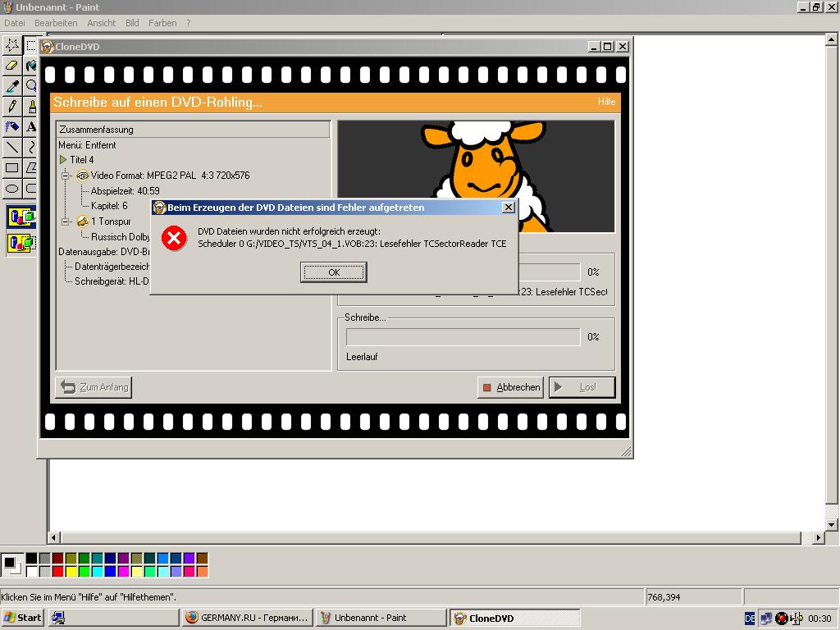Screen dimensions: 840x630
Task: Click the foreground/background color indicator box
Action: pyautogui.click(x=11, y=564)
